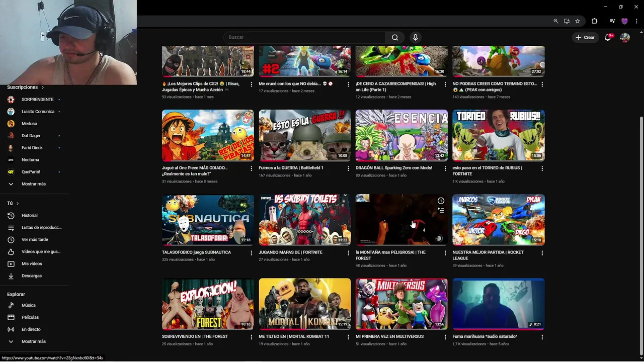Open options menu for NO PODRAS CREER video
Screen dimensions: 644x362
(542, 84)
